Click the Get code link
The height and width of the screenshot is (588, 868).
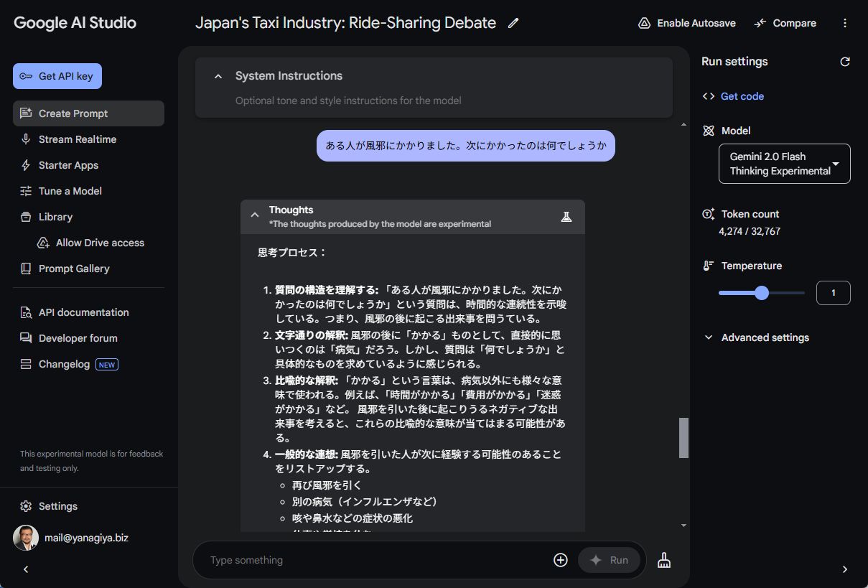click(741, 95)
